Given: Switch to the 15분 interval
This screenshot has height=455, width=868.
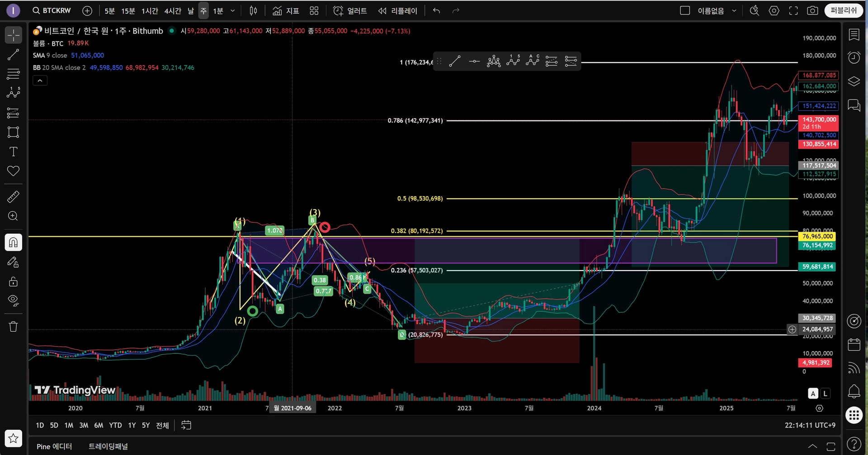Looking at the screenshot, I should [128, 11].
